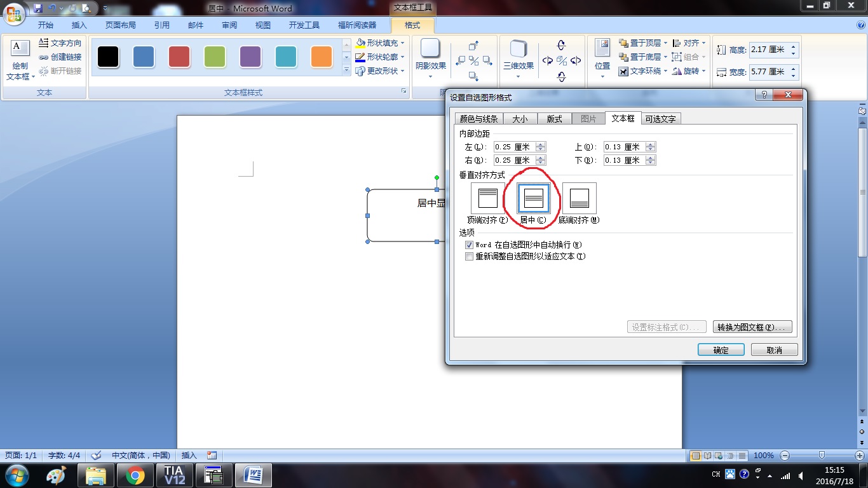Click the 文字方向 text direction icon

point(44,43)
